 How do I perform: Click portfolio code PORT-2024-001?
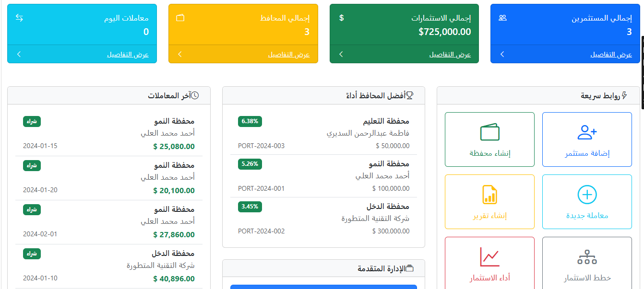tap(261, 188)
